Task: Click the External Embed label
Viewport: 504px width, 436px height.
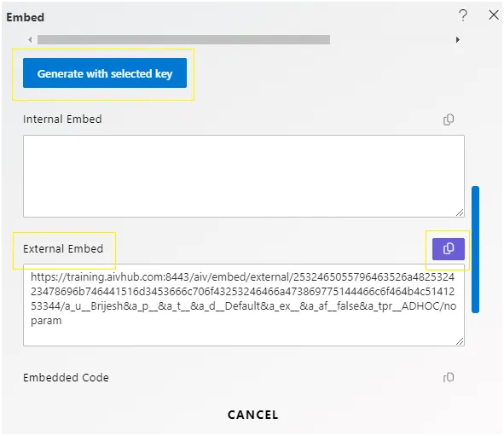Action: click(x=63, y=248)
